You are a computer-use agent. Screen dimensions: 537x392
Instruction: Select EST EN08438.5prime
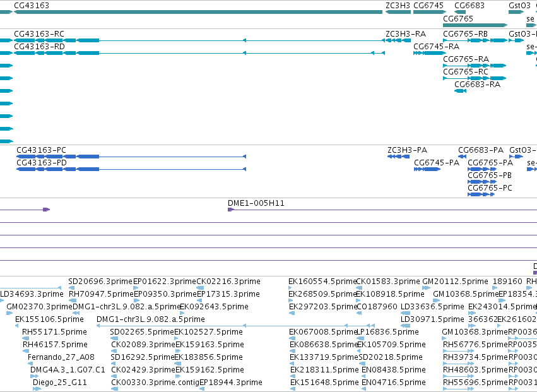tap(394, 370)
